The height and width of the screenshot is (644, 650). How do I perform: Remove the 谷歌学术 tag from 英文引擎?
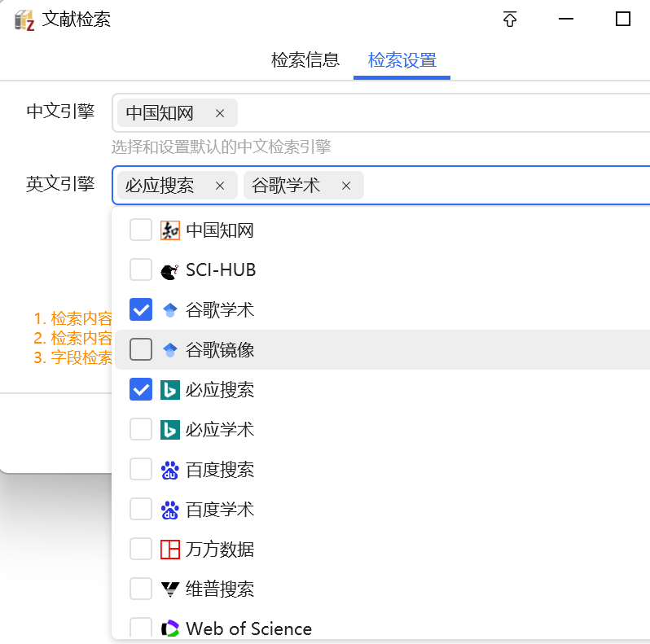pyautogui.click(x=346, y=186)
